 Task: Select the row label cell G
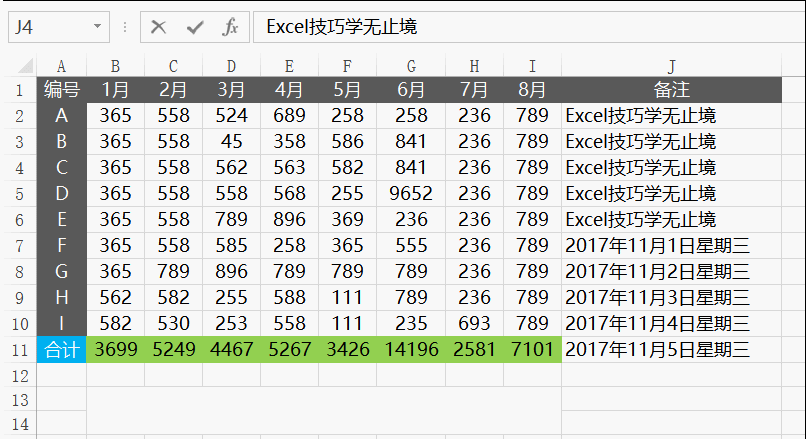tap(62, 272)
